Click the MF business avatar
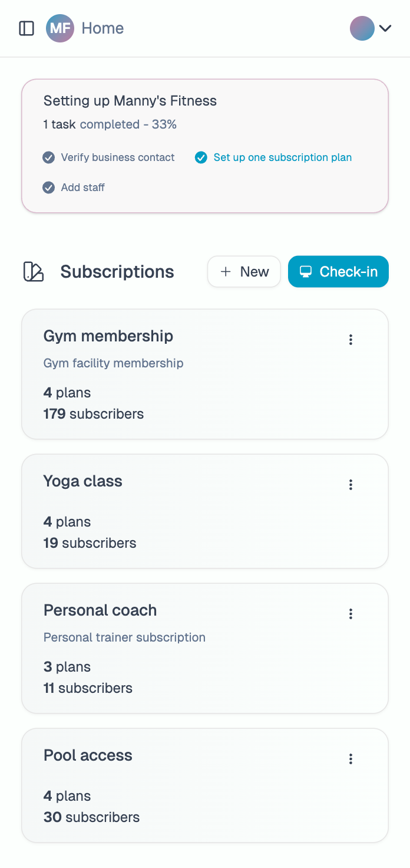Image resolution: width=410 pixels, height=868 pixels. pos(59,28)
